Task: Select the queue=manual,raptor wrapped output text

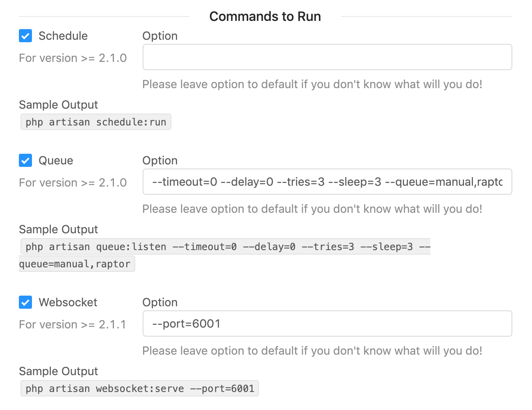Action: coord(77,264)
